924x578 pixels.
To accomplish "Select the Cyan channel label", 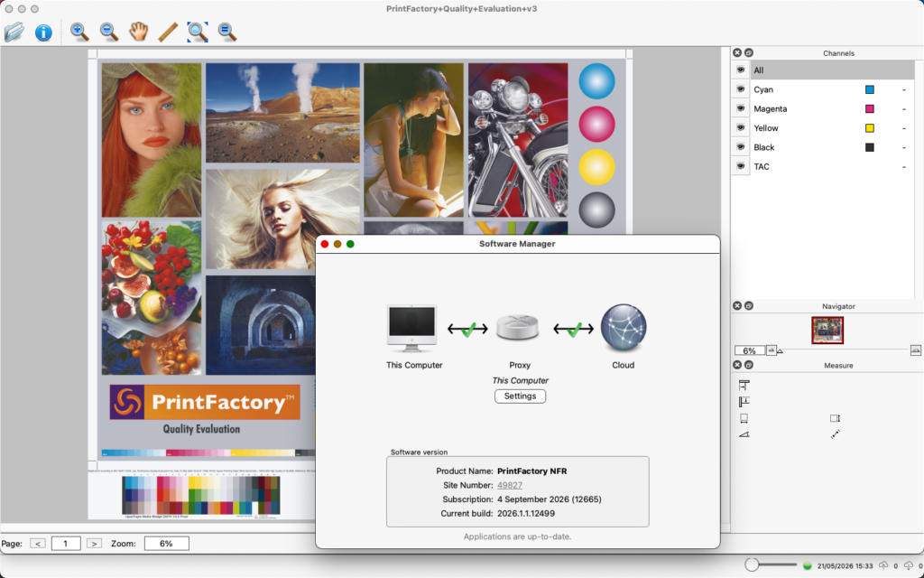I will point(763,89).
